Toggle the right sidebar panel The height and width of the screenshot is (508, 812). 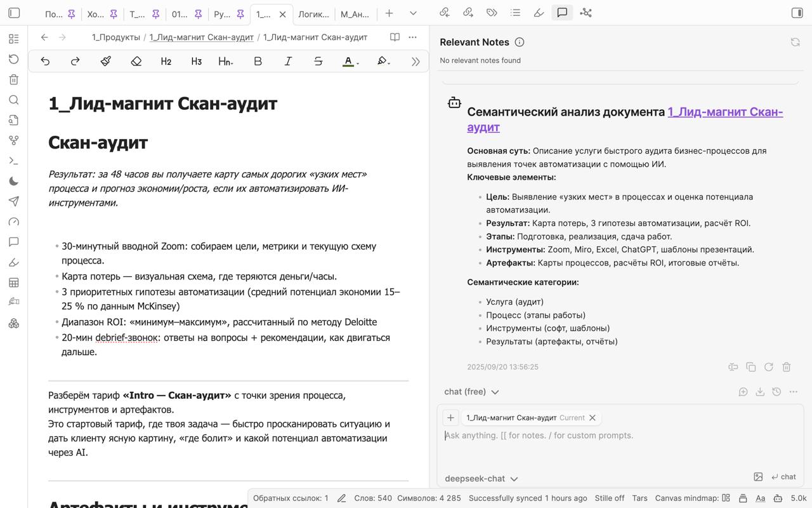click(797, 13)
